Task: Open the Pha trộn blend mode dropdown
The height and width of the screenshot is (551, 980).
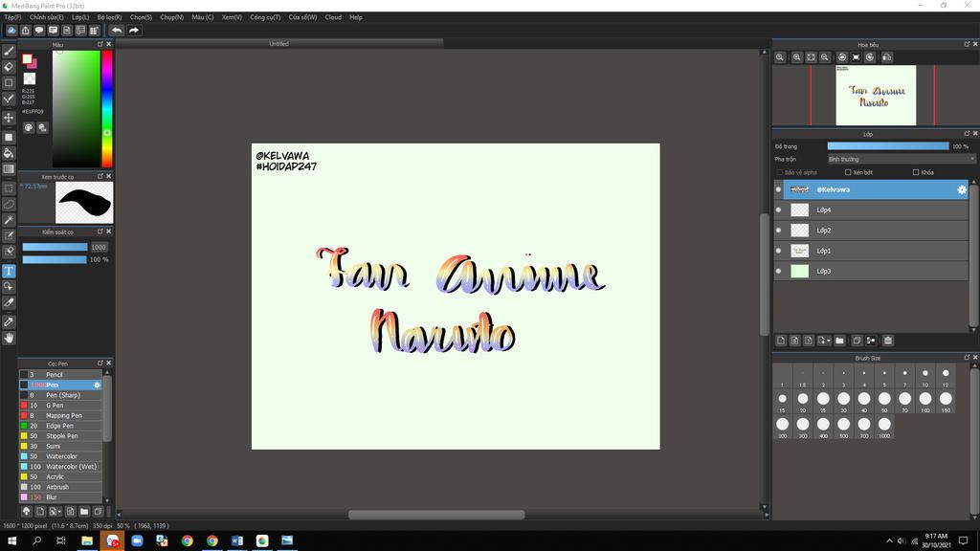Action: (x=901, y=160)
